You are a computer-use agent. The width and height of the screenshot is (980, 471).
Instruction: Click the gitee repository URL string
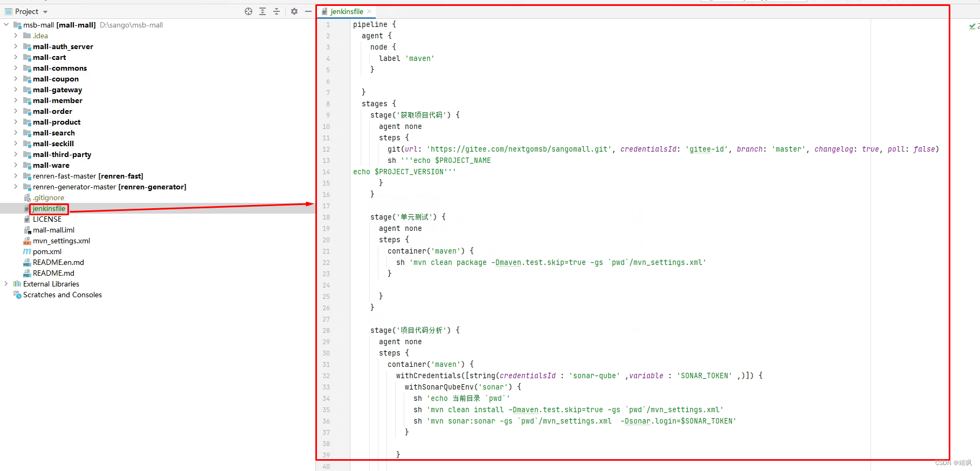coord(519,149)
